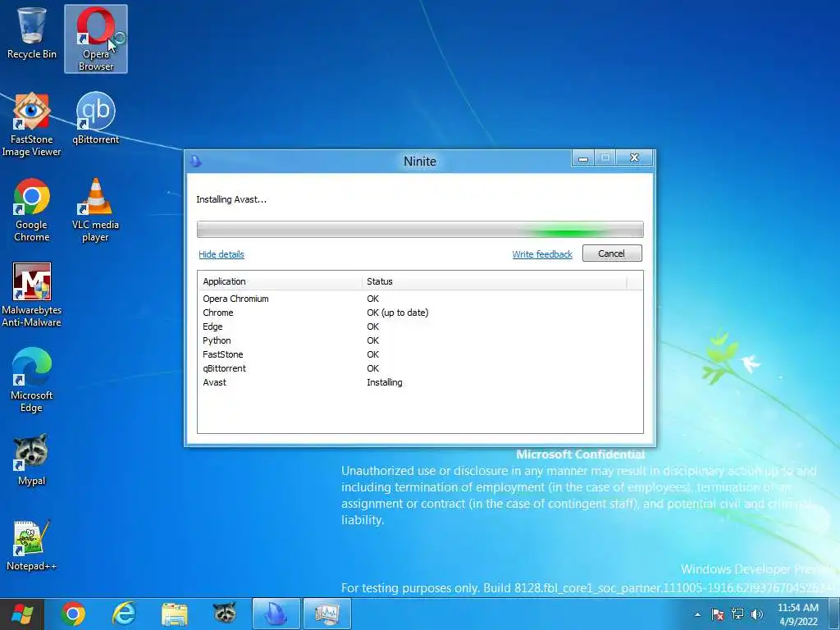The height and width of the screenshot is (630, 840).
Task: Click the installation progress bar
Action: (x=420, y=230)
